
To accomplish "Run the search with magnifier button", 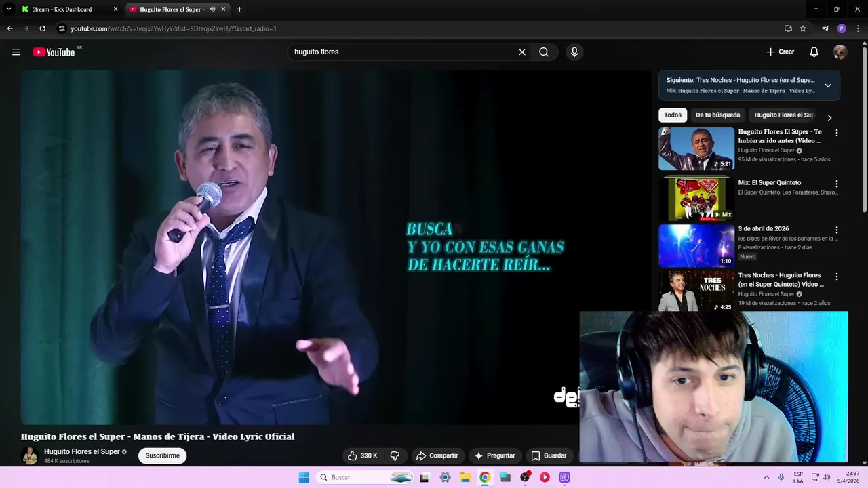I will pyautogui.click(x=544, y=52).
